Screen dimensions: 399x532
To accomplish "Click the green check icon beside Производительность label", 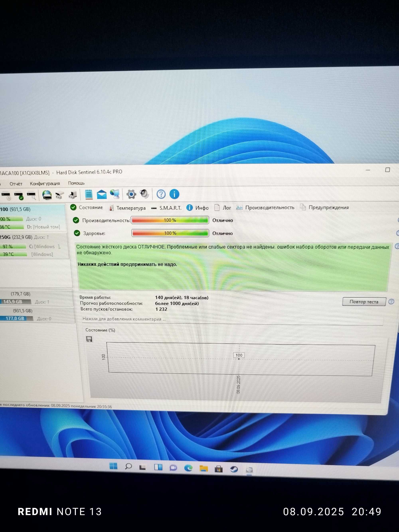I will pos(76,220).
